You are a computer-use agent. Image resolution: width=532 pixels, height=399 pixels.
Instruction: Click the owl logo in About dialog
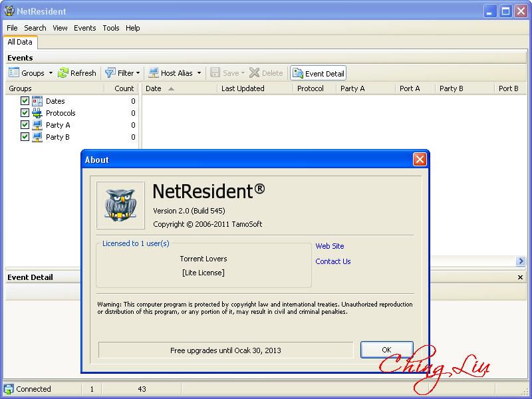[x=120, y=205]
